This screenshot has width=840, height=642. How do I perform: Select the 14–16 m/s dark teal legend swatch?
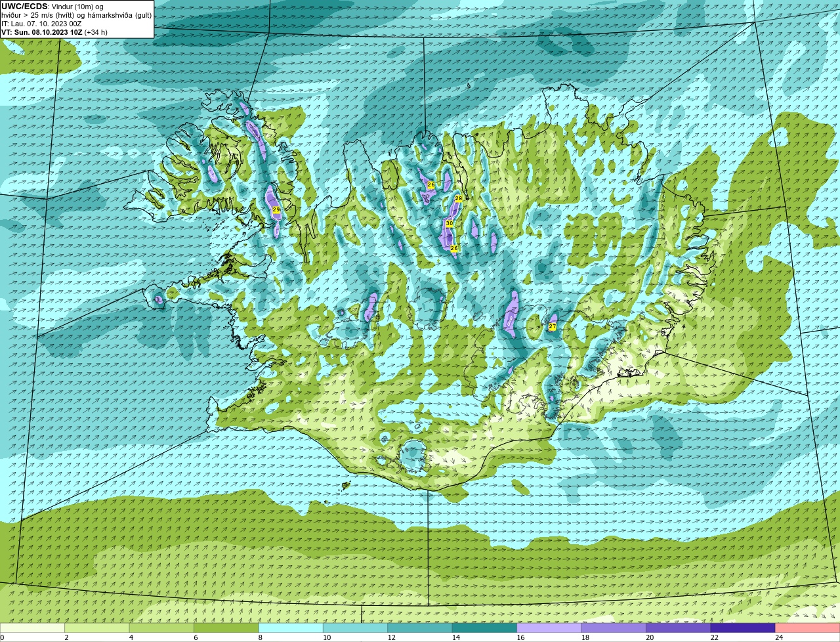[x=486, y=628]
